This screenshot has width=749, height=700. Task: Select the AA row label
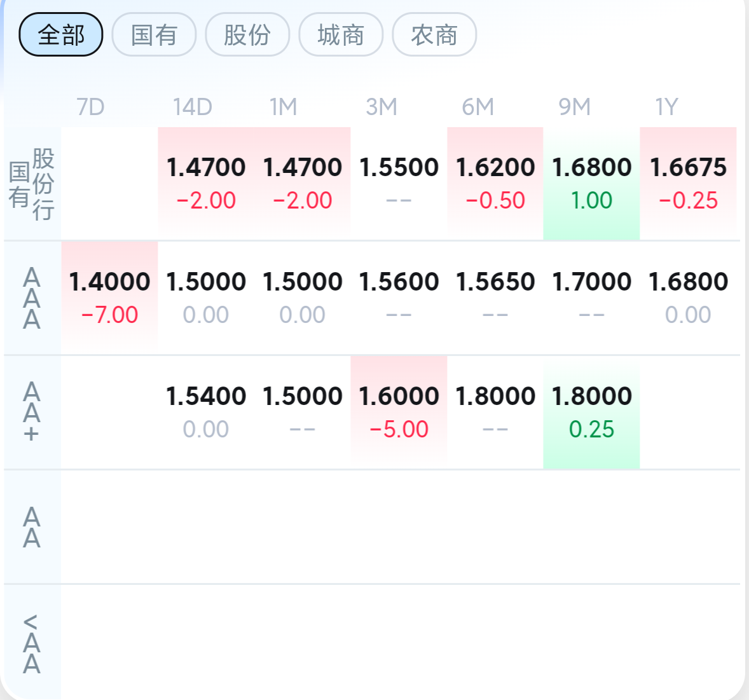click(x=32, y=527)
